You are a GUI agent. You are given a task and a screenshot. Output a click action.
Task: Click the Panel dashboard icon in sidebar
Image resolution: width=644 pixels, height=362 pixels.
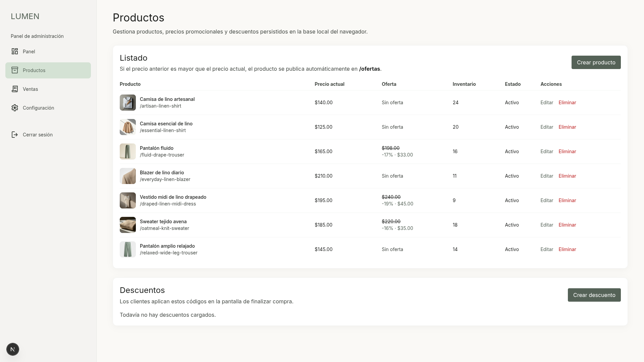coord(15,51)
